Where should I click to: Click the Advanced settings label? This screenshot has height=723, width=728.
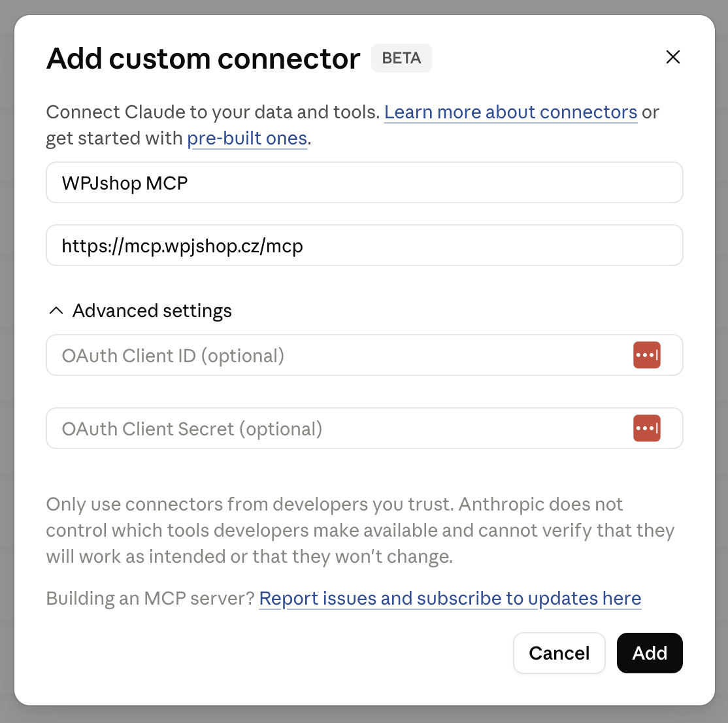pyautogui.click(x=152, y=311)
